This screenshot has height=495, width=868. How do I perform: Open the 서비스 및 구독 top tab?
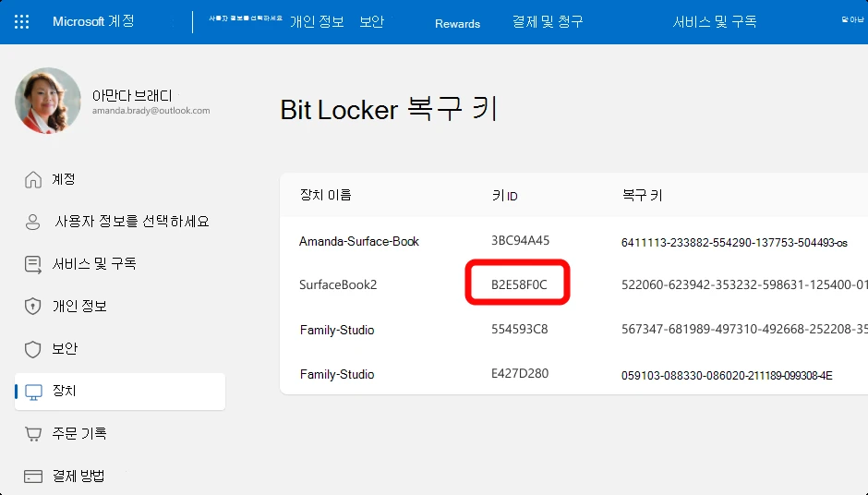click(714, 21)
